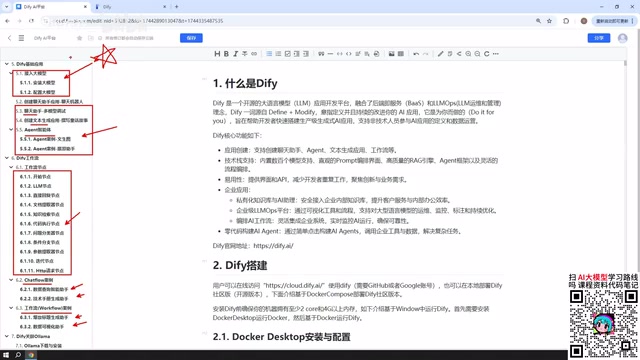This screenshot has width=640, height=360.
Task: Bookmark this page in Chrome
Action: (x=549, y=21)
